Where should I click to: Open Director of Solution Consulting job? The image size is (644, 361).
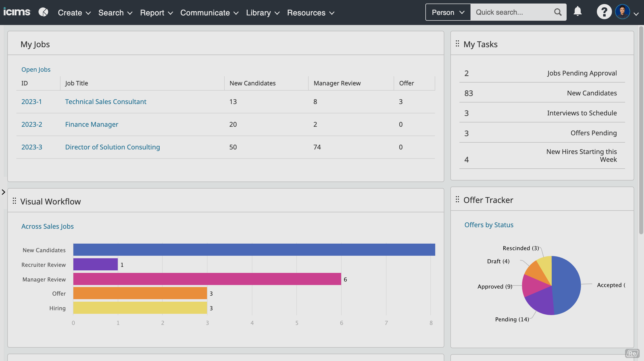tap(112, 147)
